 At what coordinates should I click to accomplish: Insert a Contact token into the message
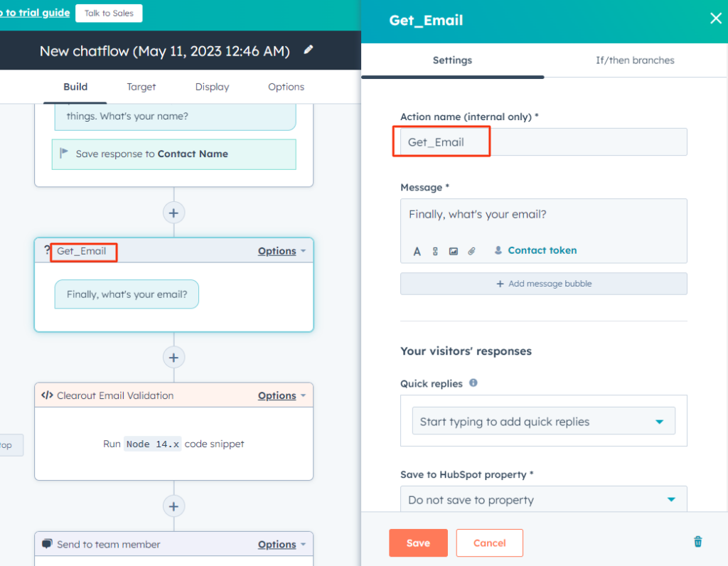click(535, 250)
